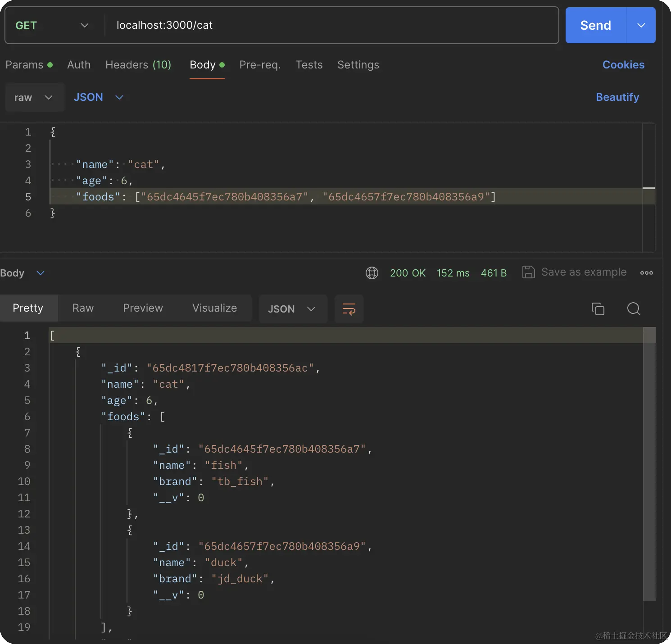
Task: Click the response body vertical scrollbar
Action: coord(649,464)
